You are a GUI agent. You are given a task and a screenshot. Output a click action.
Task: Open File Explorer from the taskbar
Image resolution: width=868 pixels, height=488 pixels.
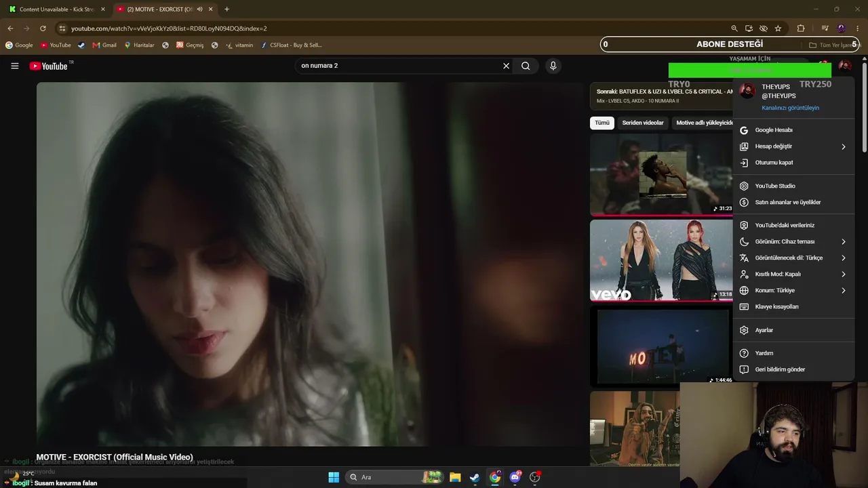coord(455,477)
